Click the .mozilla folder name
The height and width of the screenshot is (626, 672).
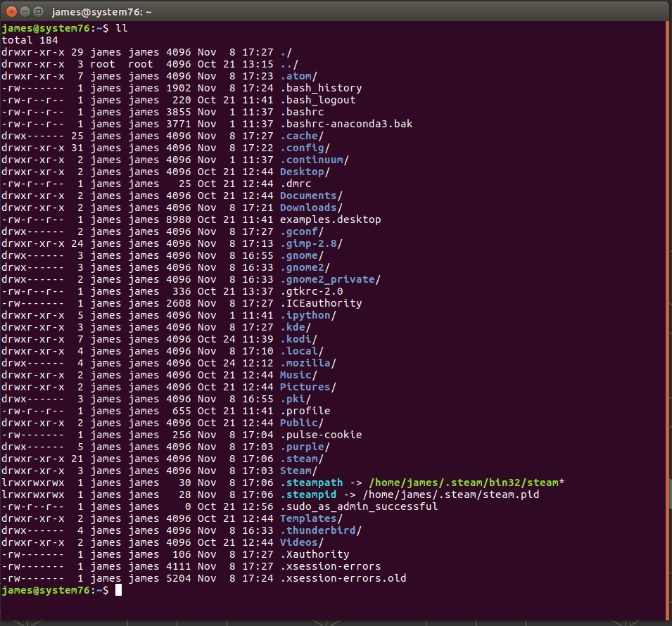(x=300, y=363)
